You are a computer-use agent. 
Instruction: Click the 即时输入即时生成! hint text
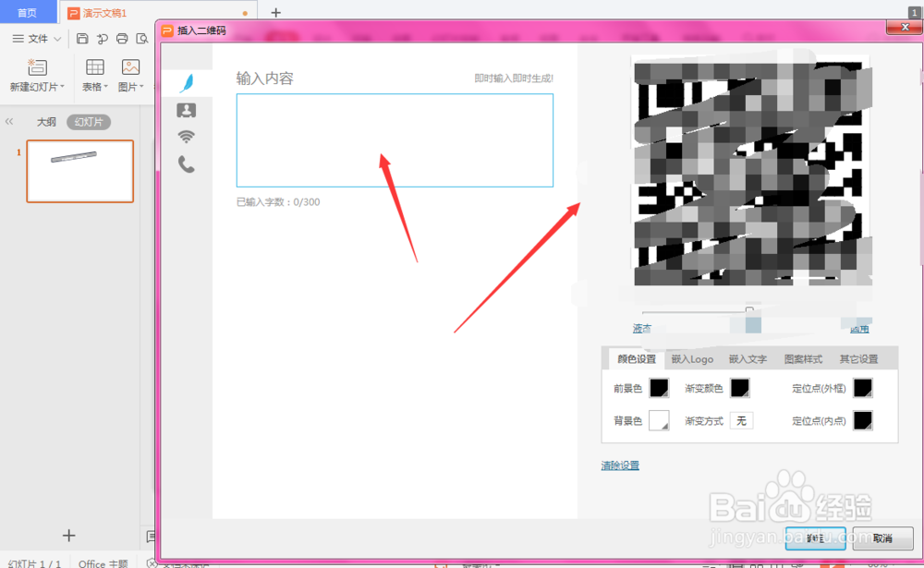tap(514, 79)
